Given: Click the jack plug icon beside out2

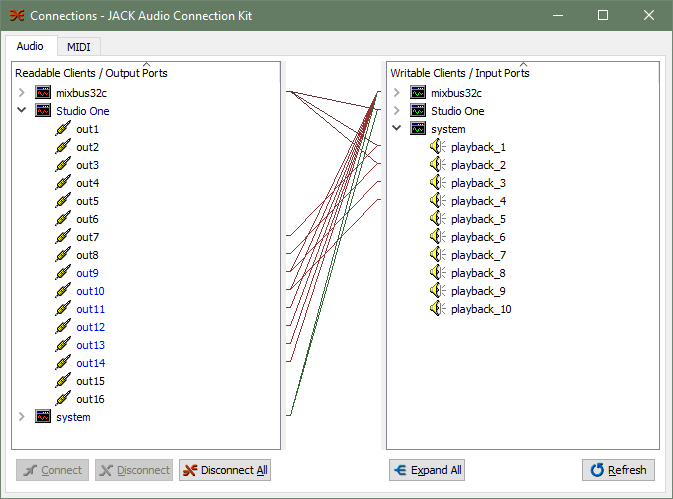Looking at the screenshot, I should [63, 147].
